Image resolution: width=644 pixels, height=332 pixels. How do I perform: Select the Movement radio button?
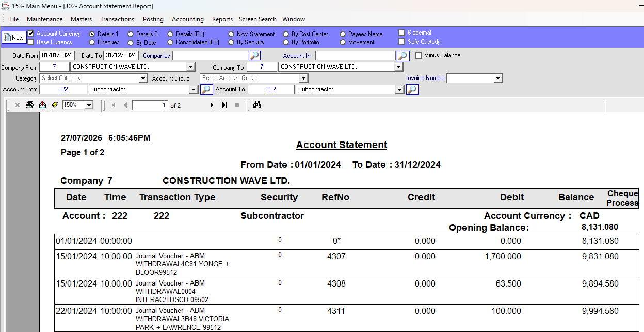(x=343, y=42)
